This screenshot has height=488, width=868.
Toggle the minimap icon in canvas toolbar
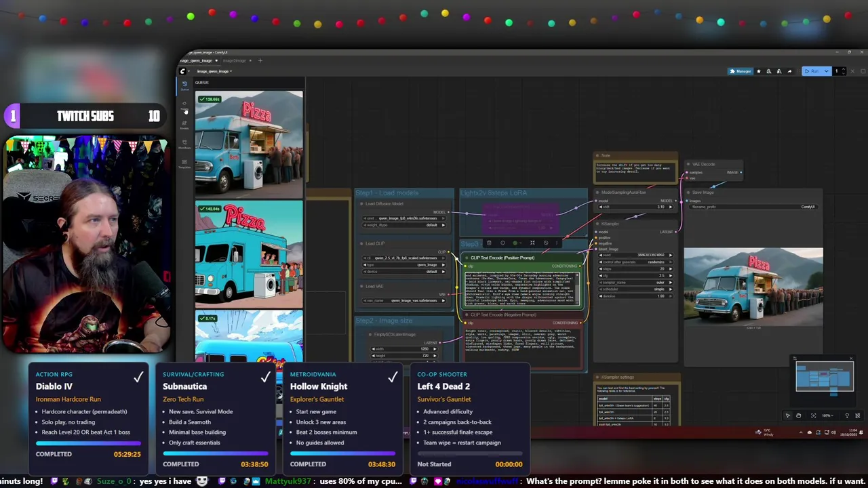[x=847, y=415]
